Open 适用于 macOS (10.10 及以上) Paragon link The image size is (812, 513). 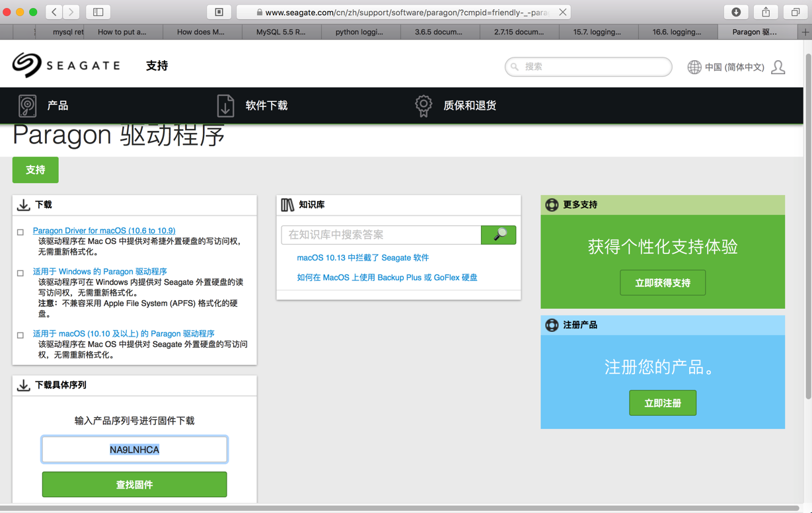[x=124, y=334]
